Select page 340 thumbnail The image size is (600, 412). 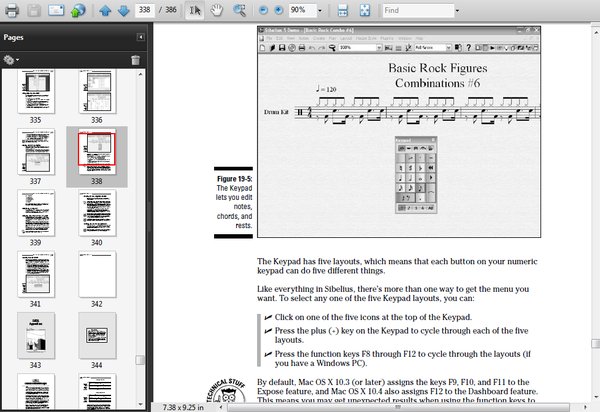point(97,213)
